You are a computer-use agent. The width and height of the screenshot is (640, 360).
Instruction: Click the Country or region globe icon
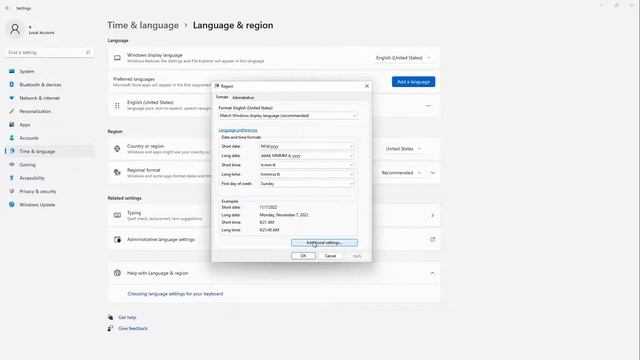[117, 149]
